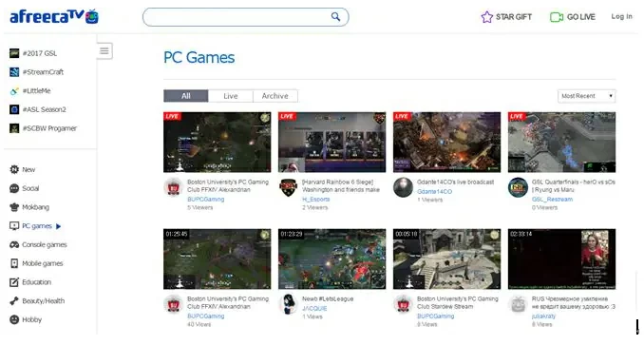The image size is (644, 345).
Task: Click the Log In link
Action: 621,16
